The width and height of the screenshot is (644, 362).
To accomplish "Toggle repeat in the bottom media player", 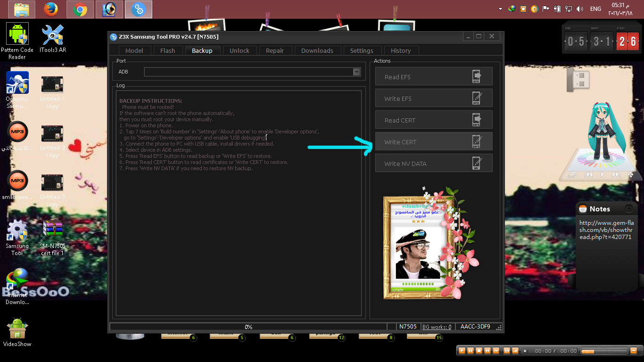I will click(507, 351).
